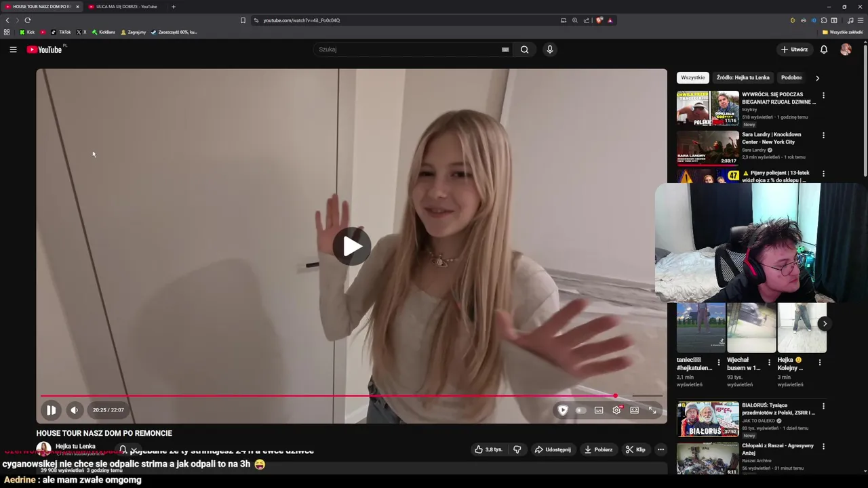Viewport: 868px width, 488px height.
Task: Open the account avatar menu
Action: 846,49
